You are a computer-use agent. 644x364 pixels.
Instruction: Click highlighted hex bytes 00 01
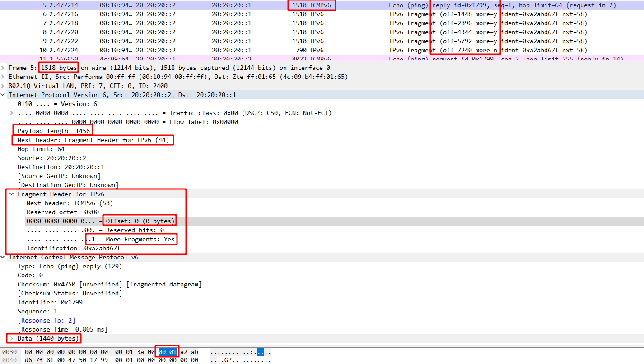pyautogui.click(x=168, y=351)
